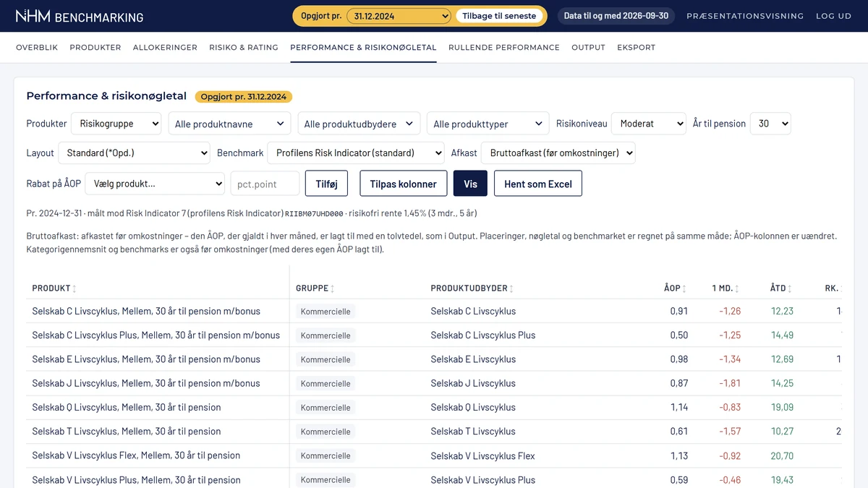Open the Afkast Bruttoafkast dropdown

pyautogui.click(x=558, y=153)
